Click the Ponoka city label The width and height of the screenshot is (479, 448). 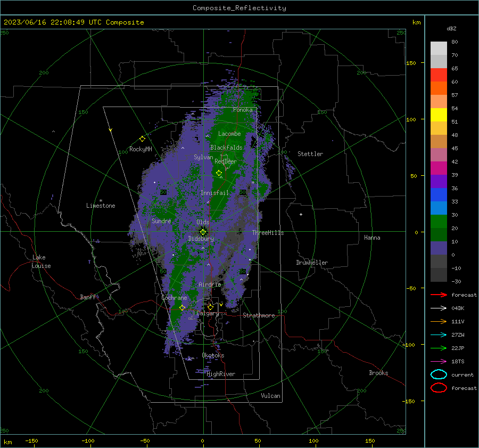pos(243,110)
